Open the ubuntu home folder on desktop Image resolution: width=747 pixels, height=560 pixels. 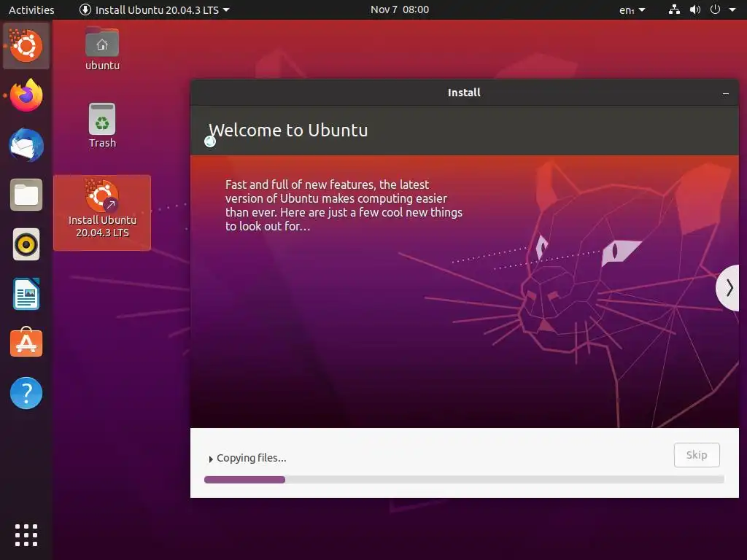click(x=102, y=50)
